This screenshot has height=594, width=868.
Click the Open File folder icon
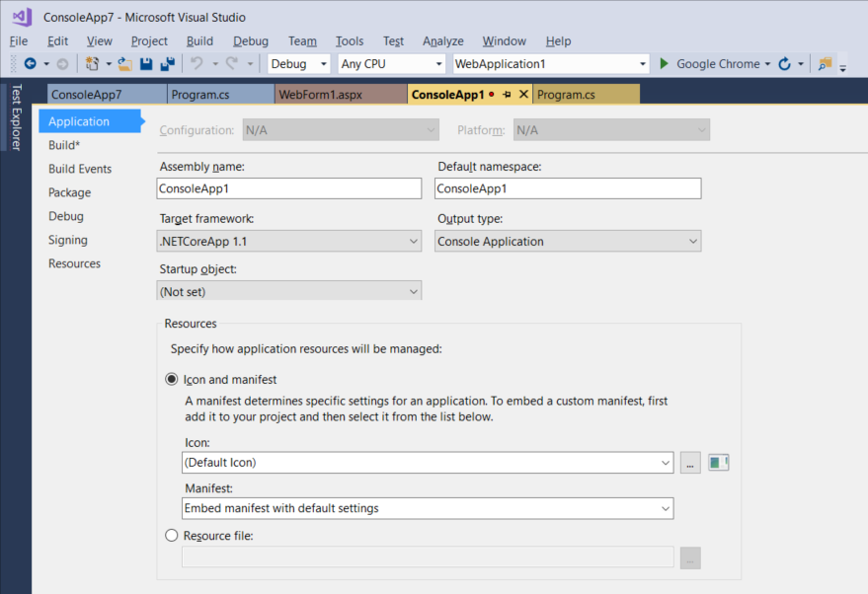tap(124, 64)
